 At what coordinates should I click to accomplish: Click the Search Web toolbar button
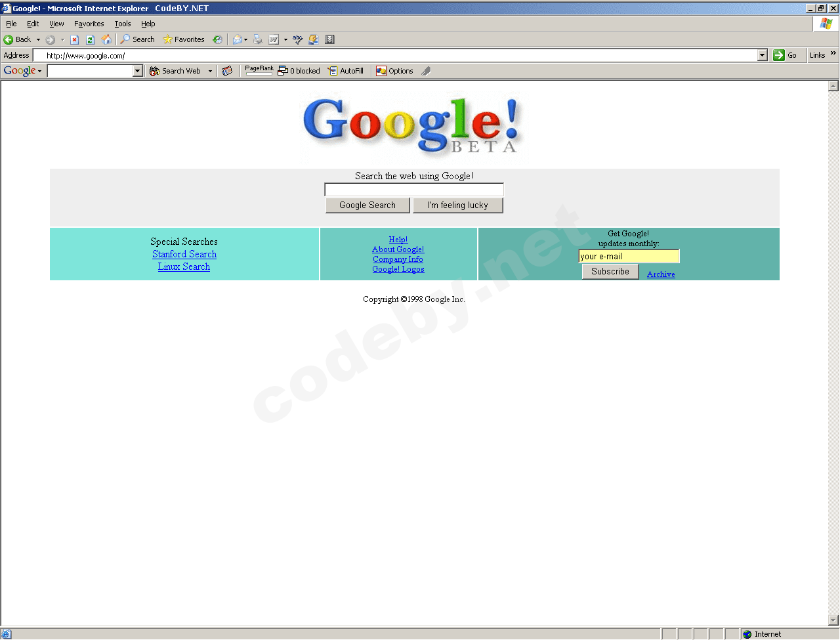[x=175, y=71]
